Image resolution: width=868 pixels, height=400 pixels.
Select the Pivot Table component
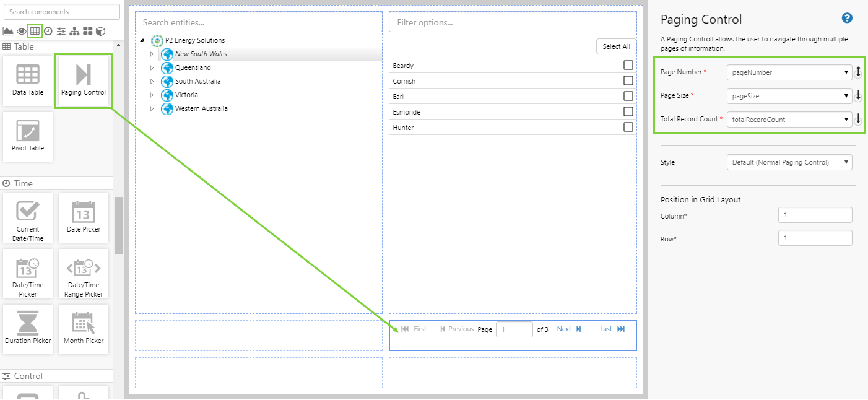tap(28, 136)
